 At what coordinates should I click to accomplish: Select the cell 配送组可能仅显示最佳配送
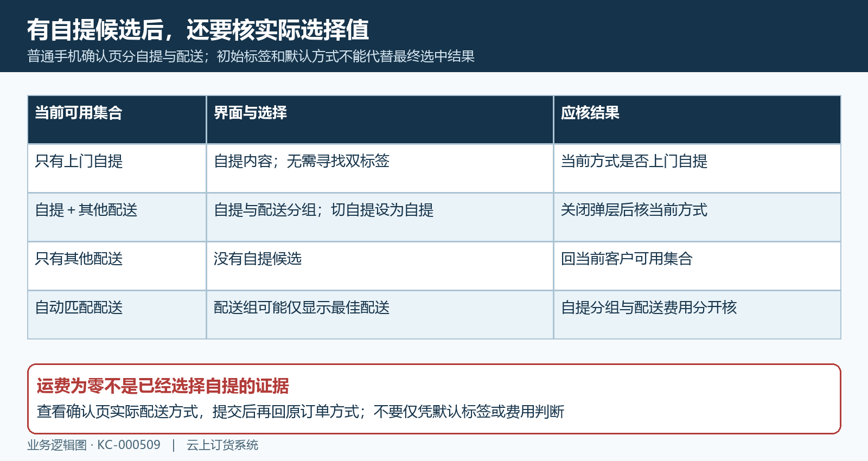[380, 315]
